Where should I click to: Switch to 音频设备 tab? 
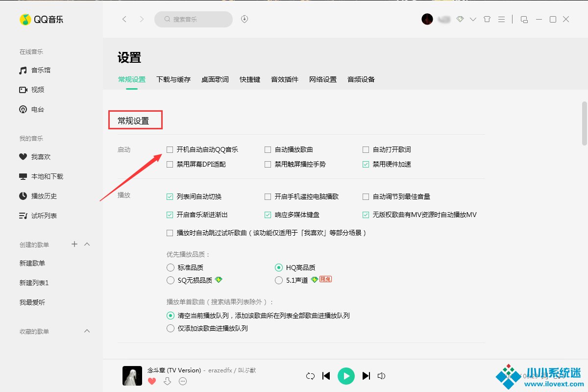[361, 79]
